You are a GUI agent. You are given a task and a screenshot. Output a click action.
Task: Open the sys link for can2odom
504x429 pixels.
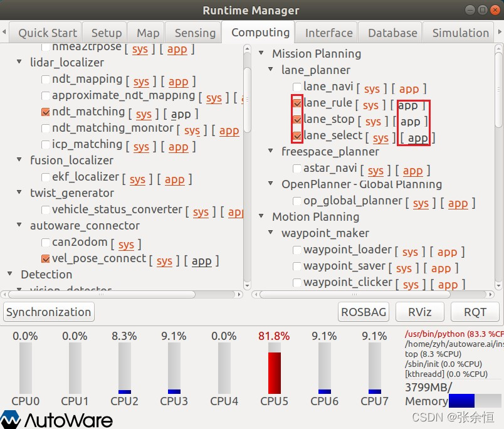click(127, 245)
